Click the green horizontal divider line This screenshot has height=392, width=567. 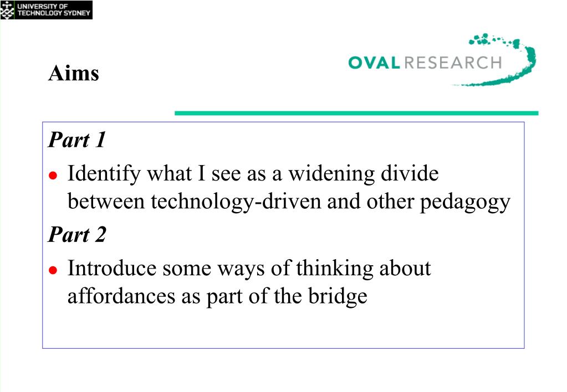(x=356, y=113)
